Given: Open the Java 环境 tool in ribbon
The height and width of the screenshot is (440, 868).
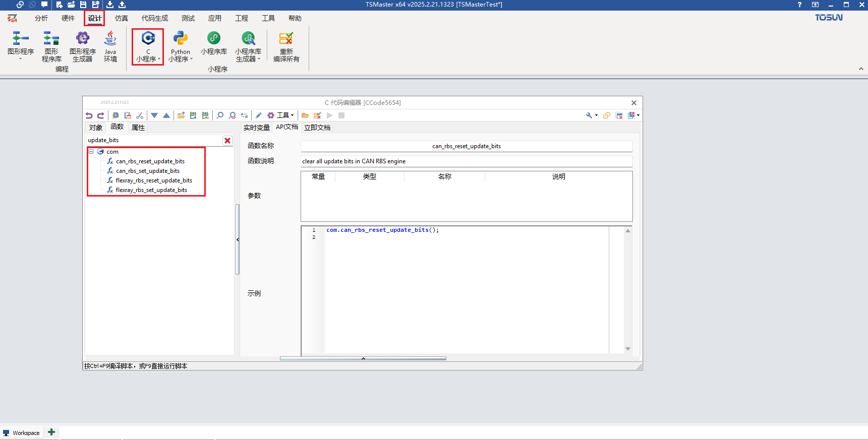Looking at the screenshot, I should pos(110,46).
